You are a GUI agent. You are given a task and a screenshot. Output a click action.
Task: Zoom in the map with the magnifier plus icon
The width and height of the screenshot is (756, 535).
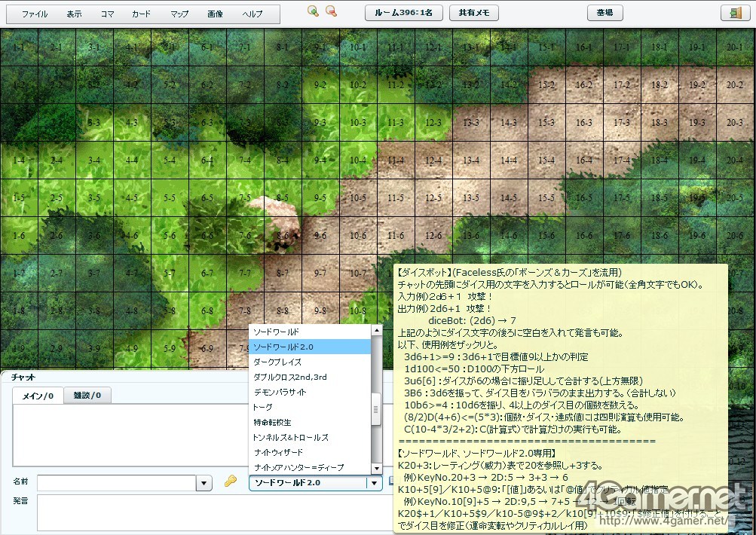[313, 11]
